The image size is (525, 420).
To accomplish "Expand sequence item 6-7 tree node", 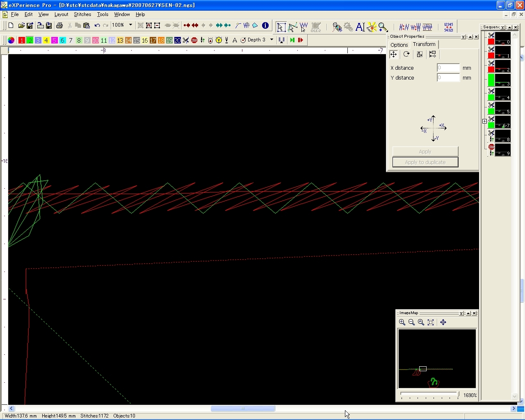I will pos(484,121).
